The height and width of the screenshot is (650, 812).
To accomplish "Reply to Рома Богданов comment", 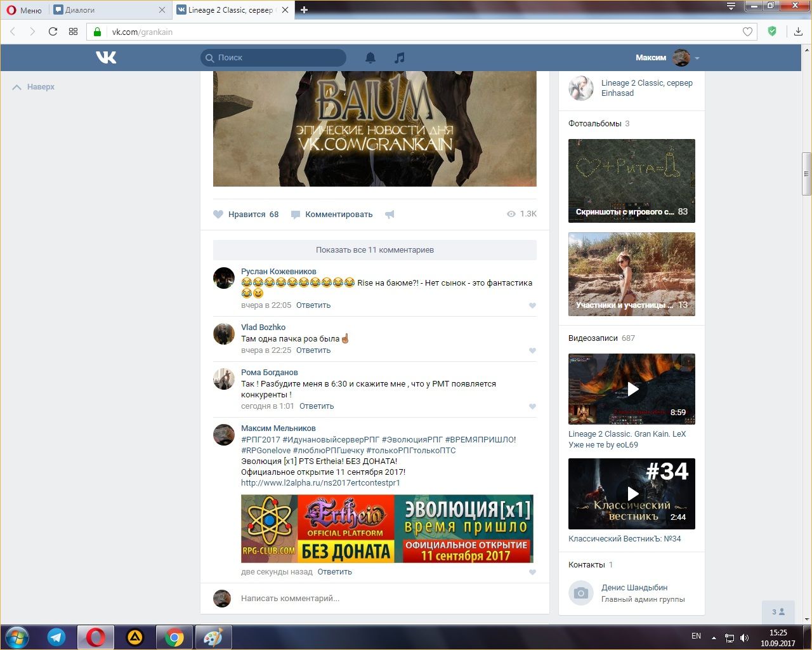I will (x=317, y=406).
